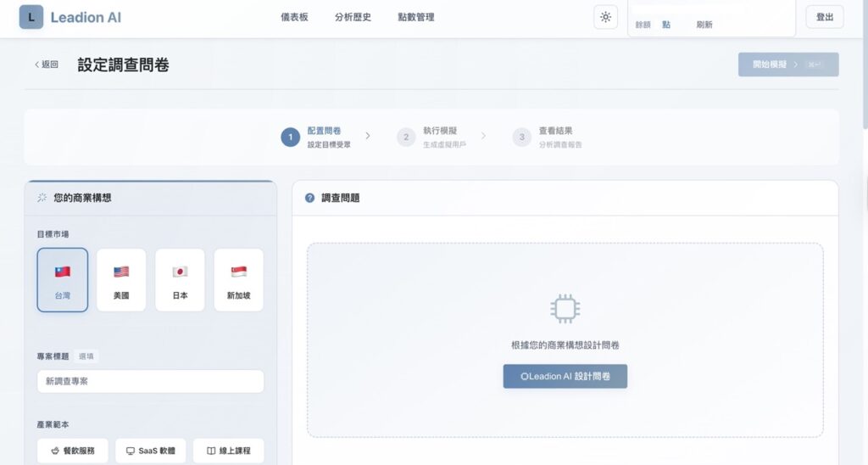Click the 根據您的商業構想設計問卷 text
This screenshot has height=465, width=868.
(x=565, y=345)
